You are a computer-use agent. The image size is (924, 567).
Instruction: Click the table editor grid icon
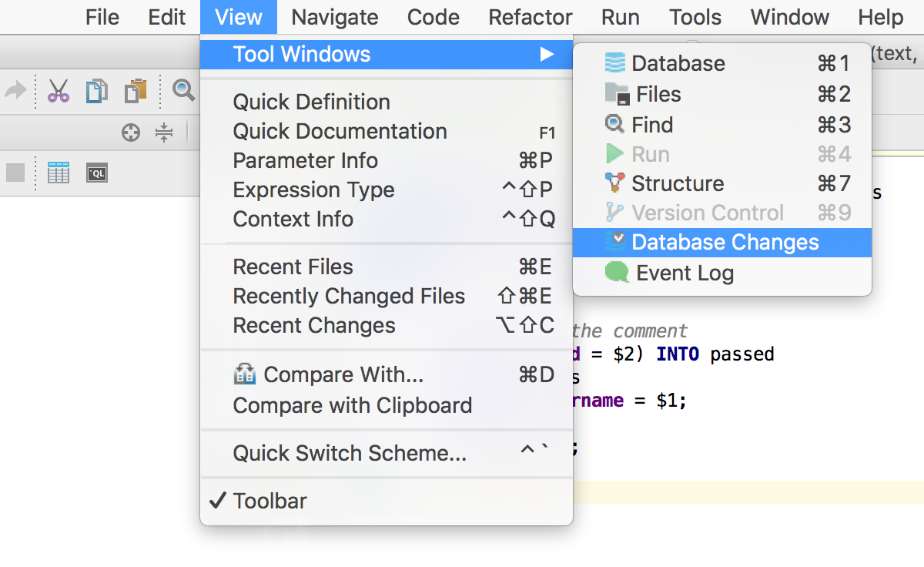[x=59, y=173]
